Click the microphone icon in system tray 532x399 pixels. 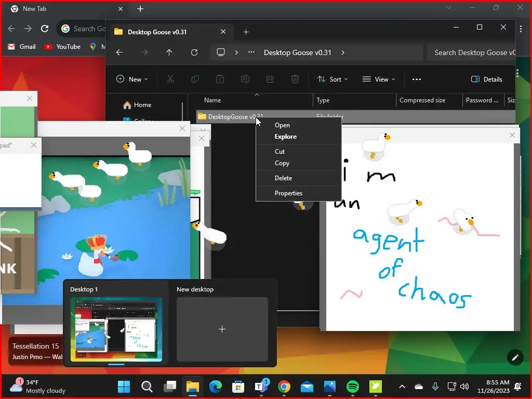click(x=435, y=387)
